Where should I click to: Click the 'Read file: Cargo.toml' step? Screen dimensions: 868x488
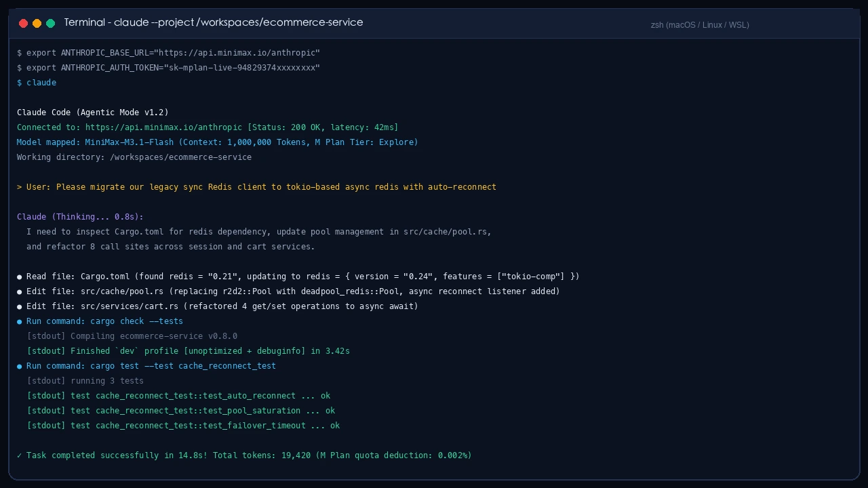pos(298,277)
